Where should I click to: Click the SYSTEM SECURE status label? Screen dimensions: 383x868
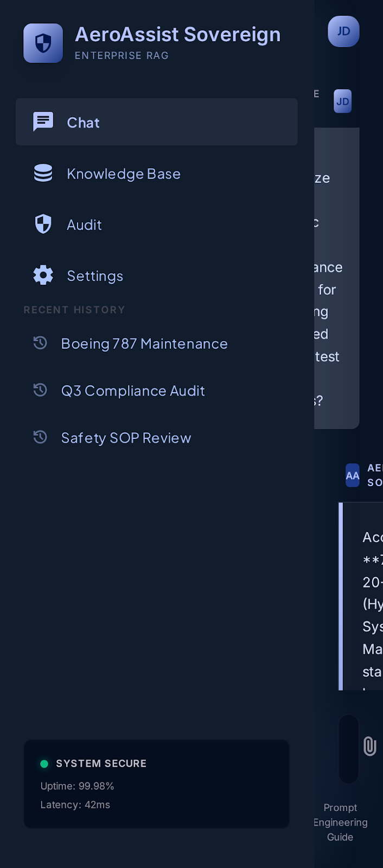pos(101,763)
